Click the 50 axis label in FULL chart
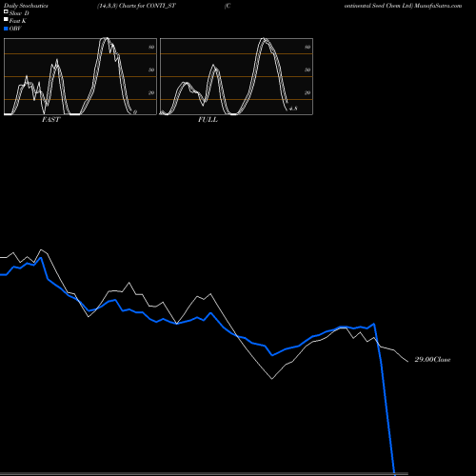This screenshot has width=476, height=476. click(x=307, y=69)
